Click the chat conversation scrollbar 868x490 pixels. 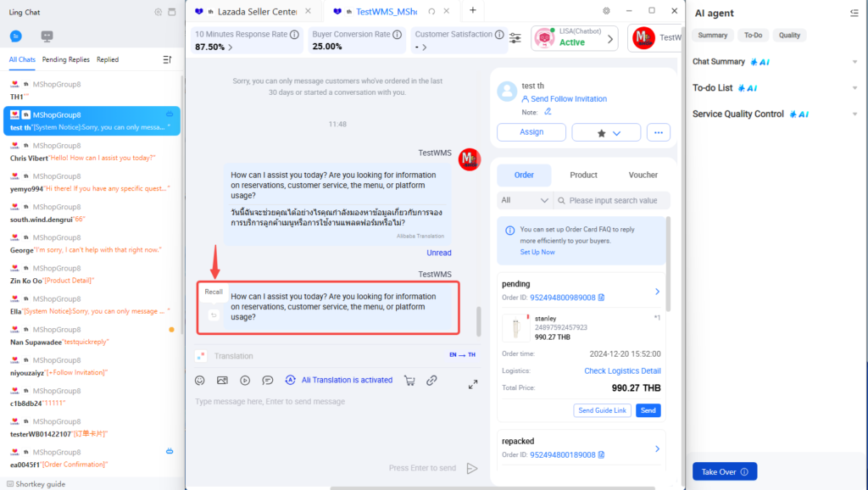[479, 320]
